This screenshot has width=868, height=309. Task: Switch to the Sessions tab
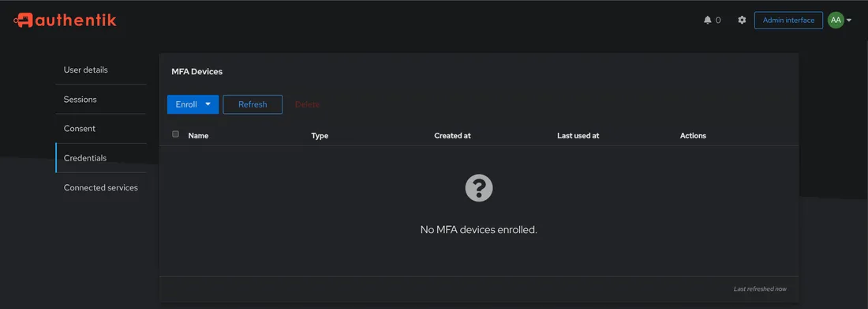tap(101, 100)
